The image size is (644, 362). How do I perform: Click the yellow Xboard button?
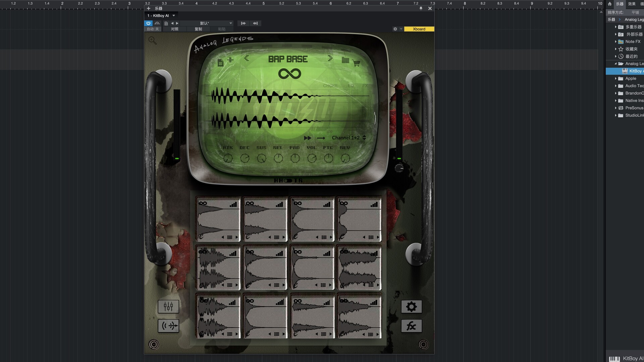pyautogui.click(x=419, y=29)
